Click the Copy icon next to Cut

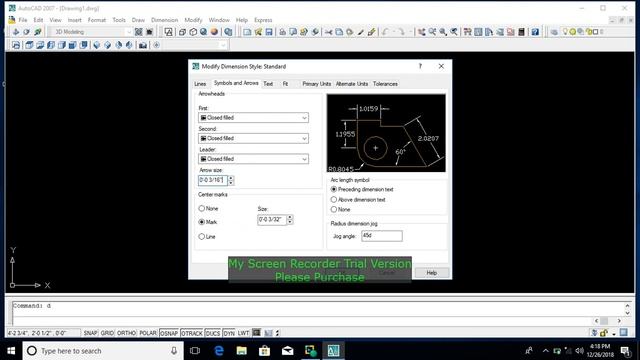pyautogui.click(x=339, y=32)
